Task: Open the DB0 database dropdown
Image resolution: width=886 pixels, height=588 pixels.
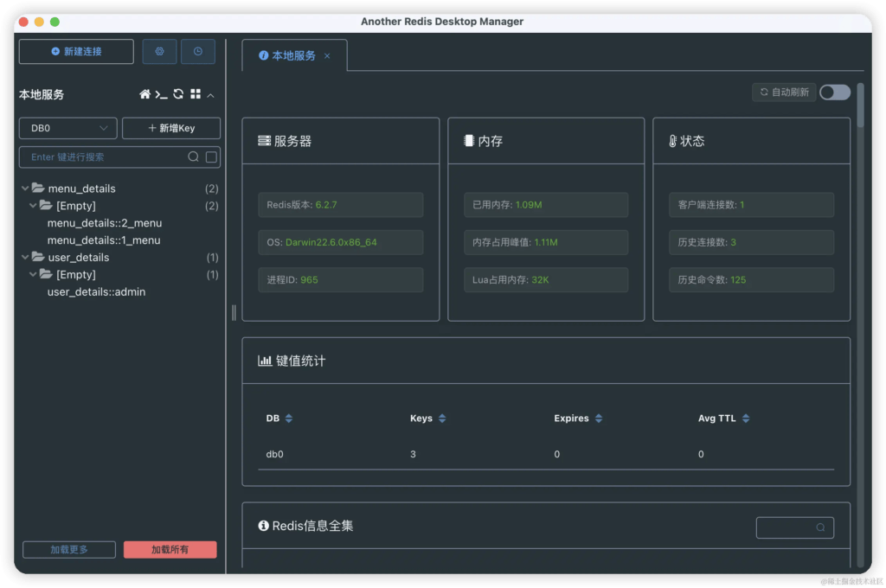Action: pyautogui.click(x=68, y=128)
